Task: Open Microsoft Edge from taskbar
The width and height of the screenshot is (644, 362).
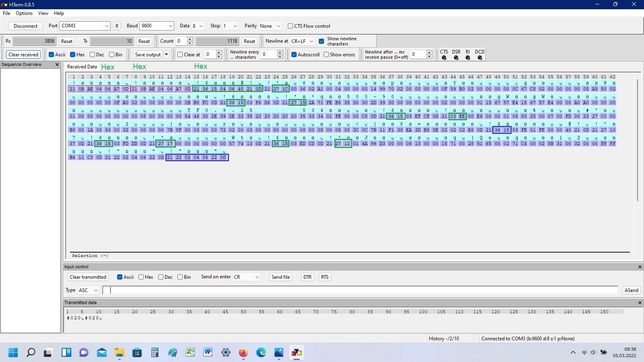Action: (x=261, y=353)
